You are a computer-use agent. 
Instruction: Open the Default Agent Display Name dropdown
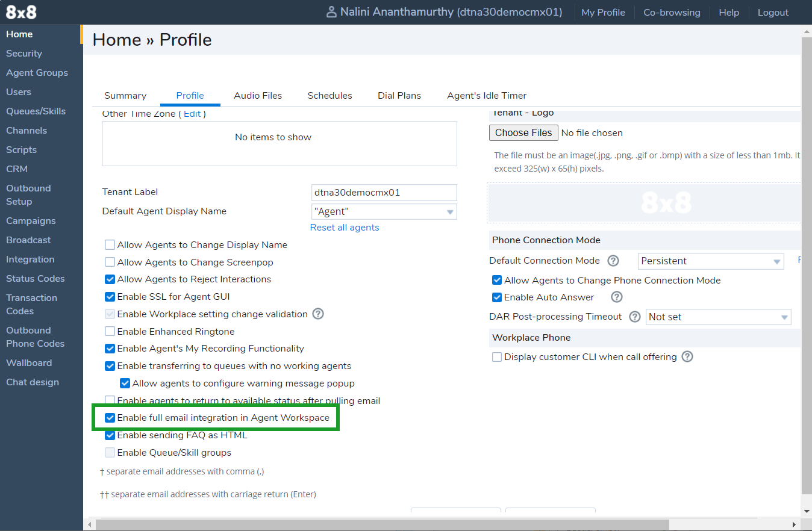384,211
